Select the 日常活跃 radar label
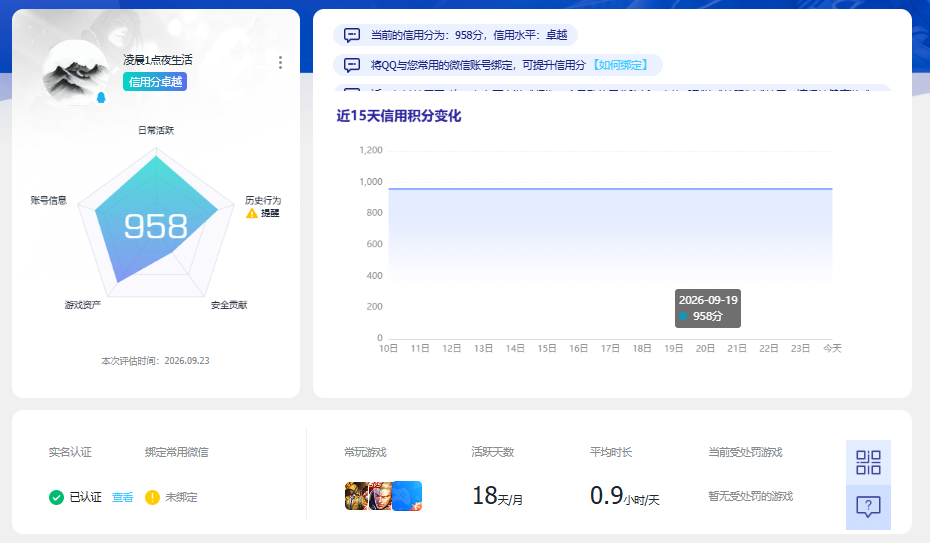 (156, 130)
